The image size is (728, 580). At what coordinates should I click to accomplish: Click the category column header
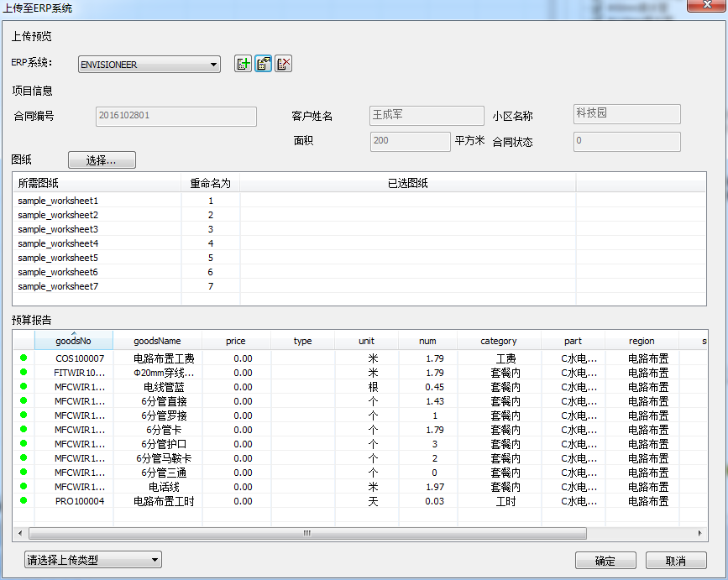coord(499,341)
